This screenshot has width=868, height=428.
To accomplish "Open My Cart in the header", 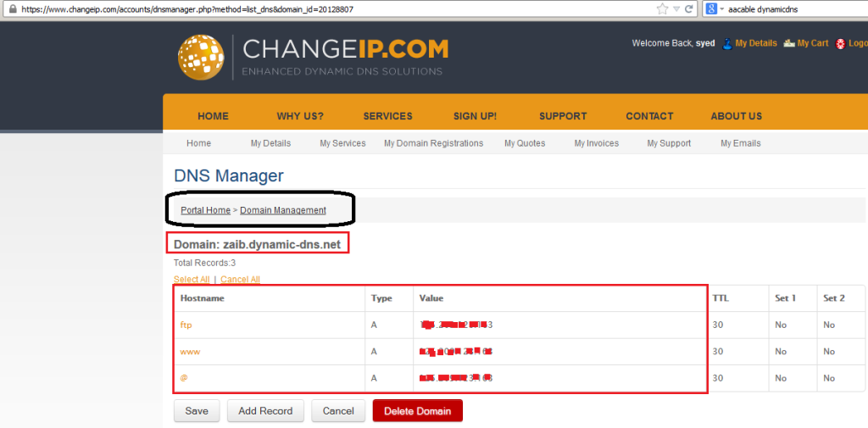I will click(812, 43).
